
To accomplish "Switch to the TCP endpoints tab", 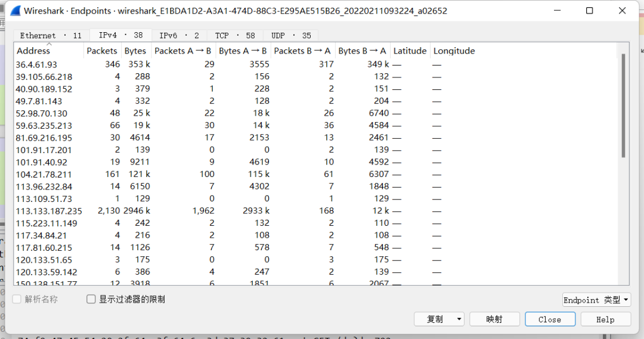I will (x=235, y=36).
